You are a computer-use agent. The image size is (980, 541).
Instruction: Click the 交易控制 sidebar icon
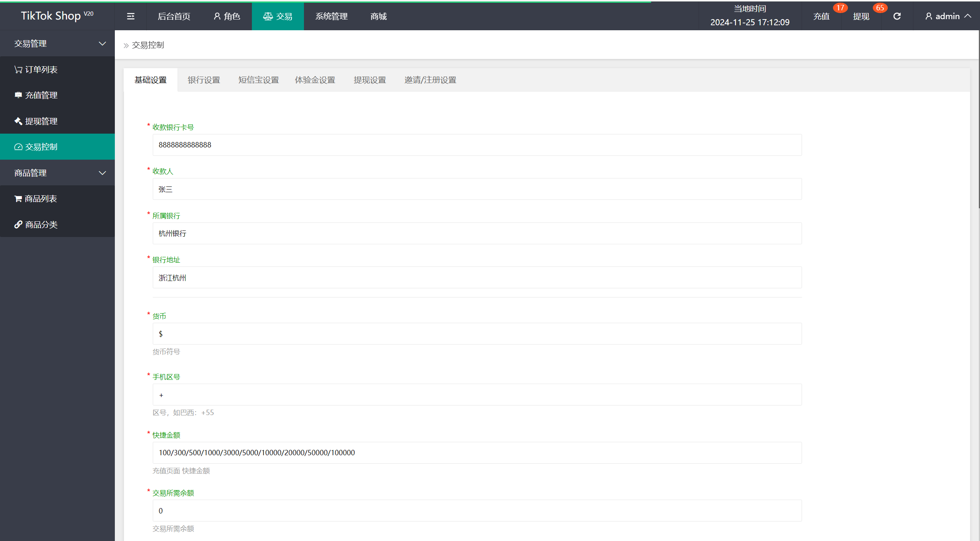click(18, 147)
